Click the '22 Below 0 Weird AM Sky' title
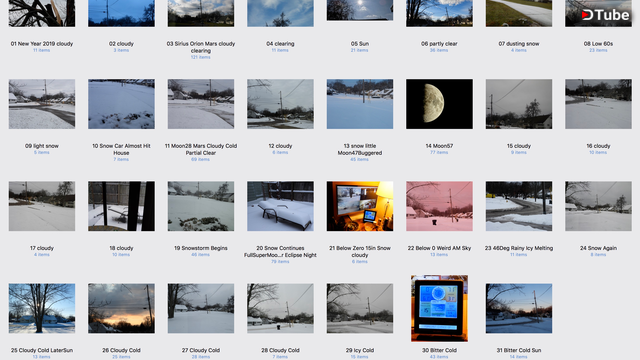 [x=439, y=248]
